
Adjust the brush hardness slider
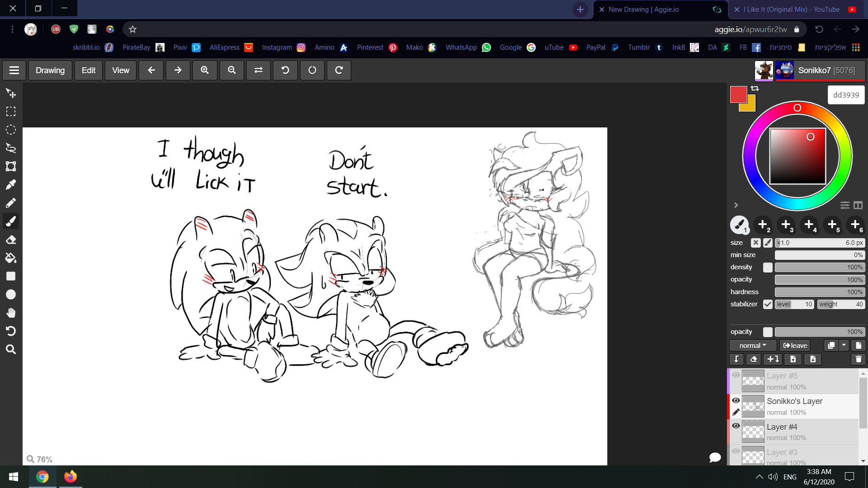tap(819, 292)
